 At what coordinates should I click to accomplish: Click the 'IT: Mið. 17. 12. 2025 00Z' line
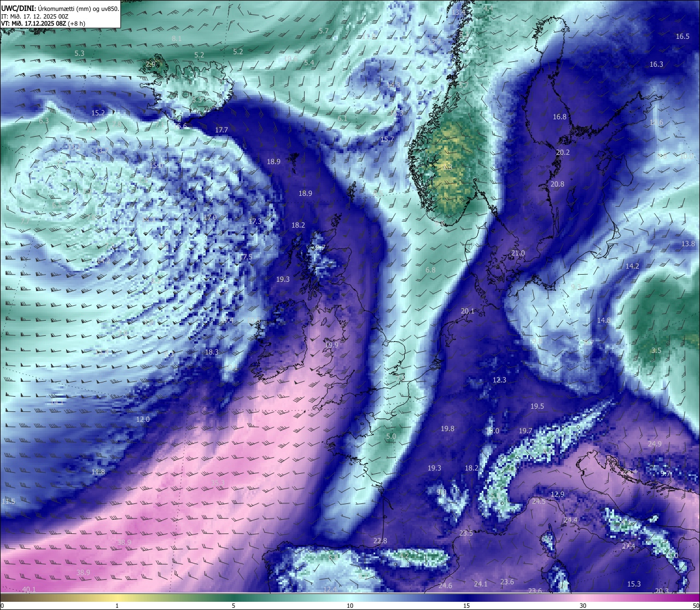tap(35, 16)
